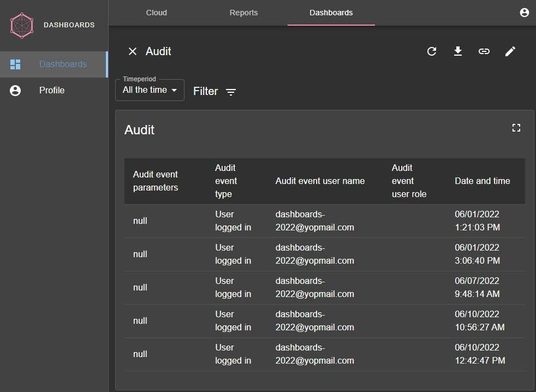Go to Profile in the sidebar
536x392 pixels.
click(52, 91)
